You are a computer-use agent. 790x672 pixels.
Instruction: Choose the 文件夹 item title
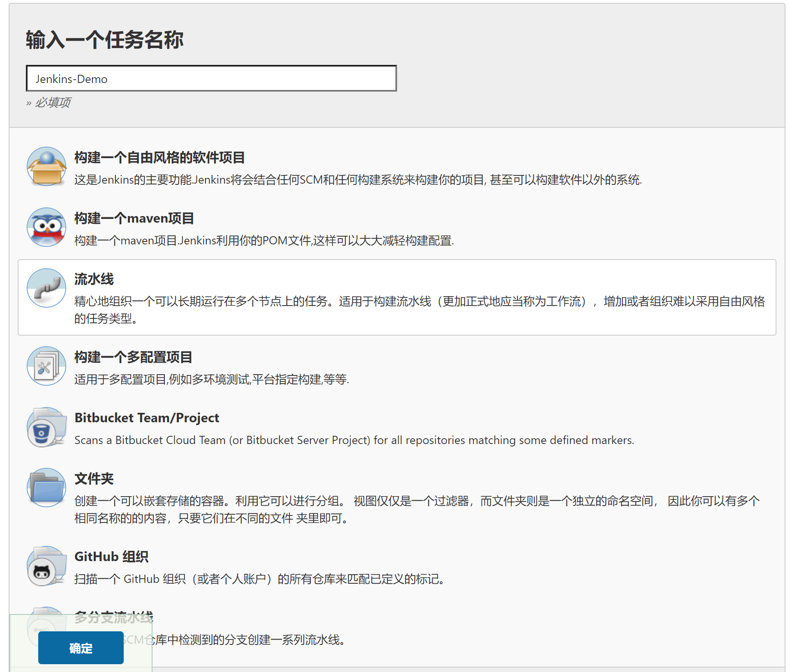click(x=94, y=479)
